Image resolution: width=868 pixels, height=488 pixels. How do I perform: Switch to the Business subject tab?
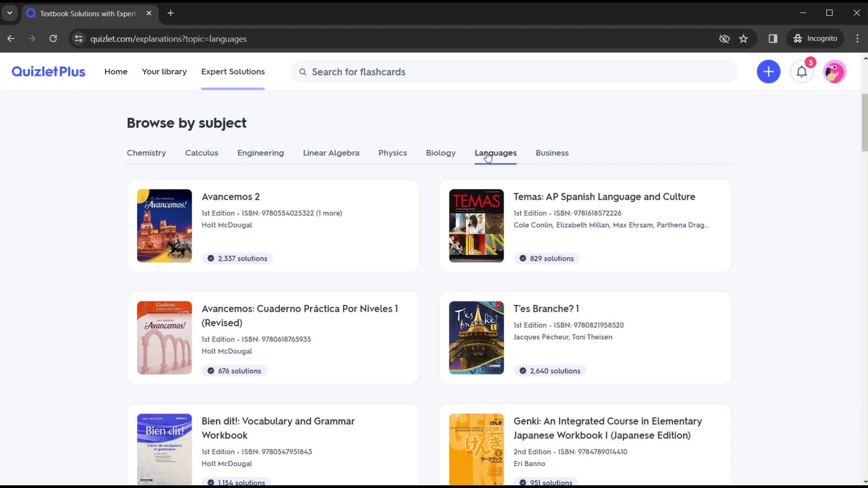(x=552, y=153)
